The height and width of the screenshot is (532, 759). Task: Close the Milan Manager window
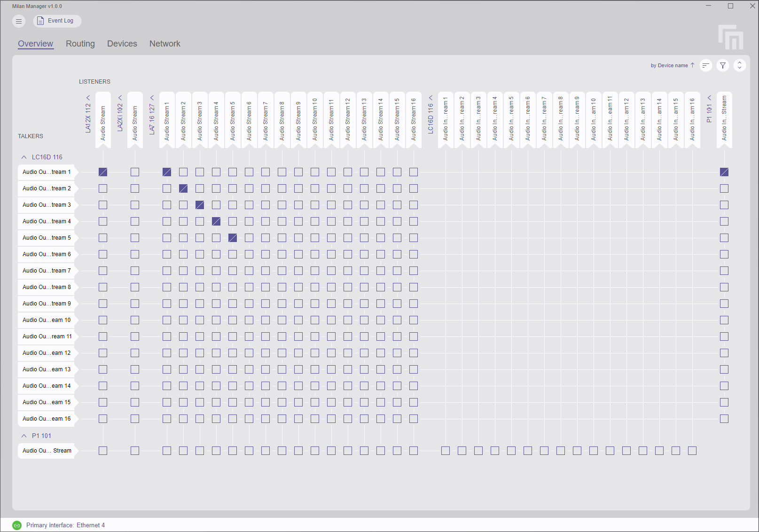(752, 6)
